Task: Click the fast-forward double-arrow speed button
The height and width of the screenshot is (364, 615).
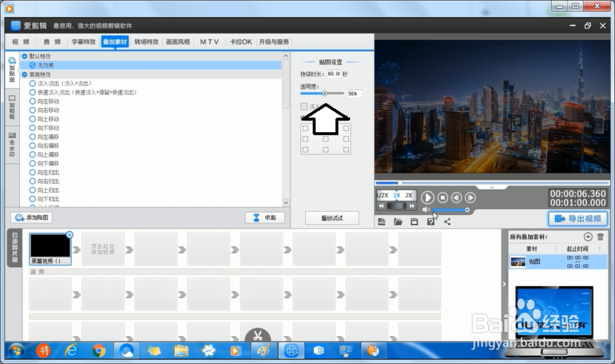Action: click(412, 205)
